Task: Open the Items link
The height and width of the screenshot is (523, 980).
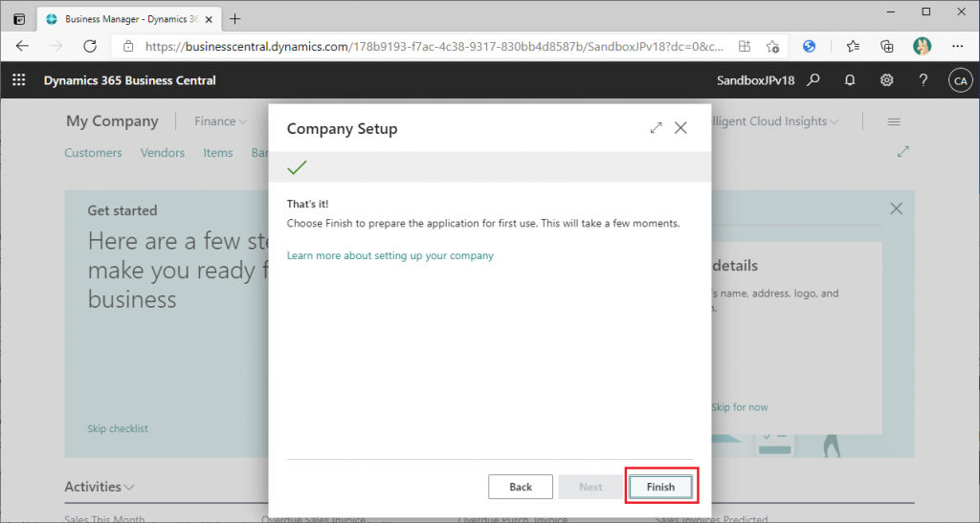Action: tap(217, 153)
